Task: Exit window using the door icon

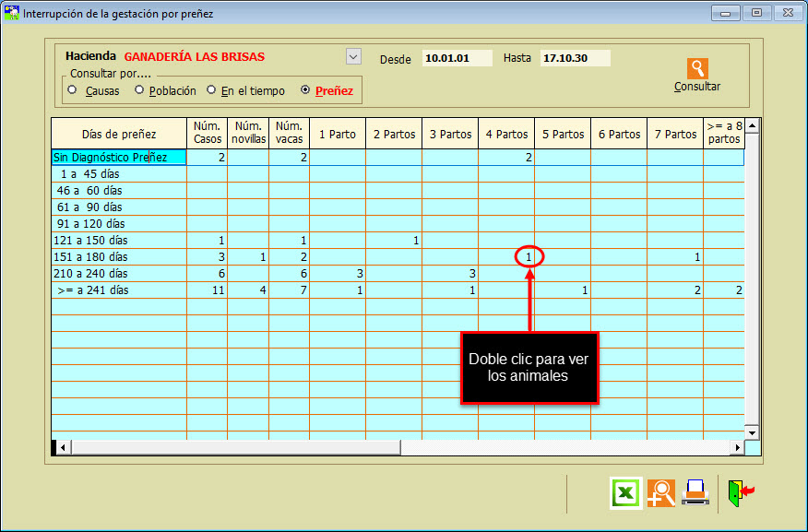Action: [740, 493]
